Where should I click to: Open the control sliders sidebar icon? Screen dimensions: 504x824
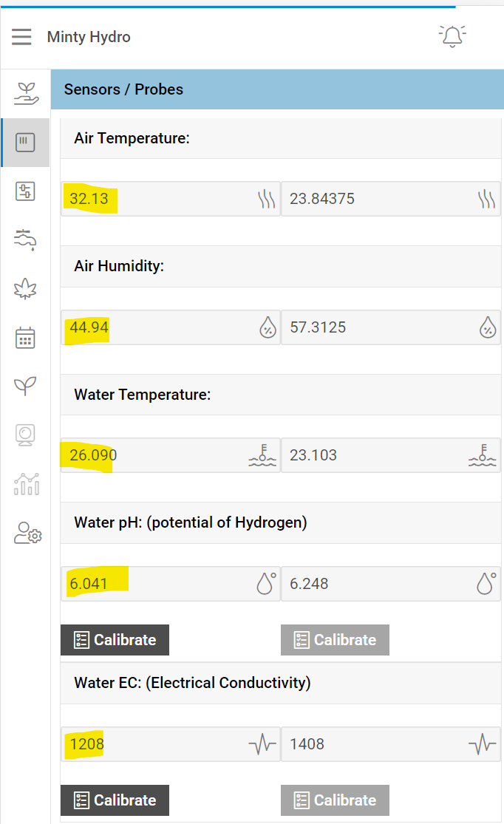(x=26, y=191)
